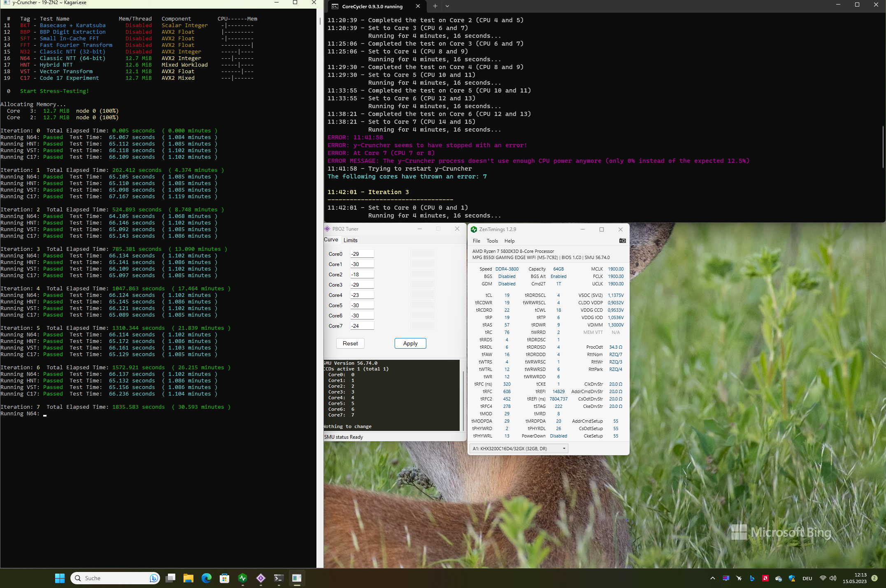Open the ZenTimings File menu
The width and height of the screenshot is (886, 588).
pyautogui.click(x=476, y=241)
